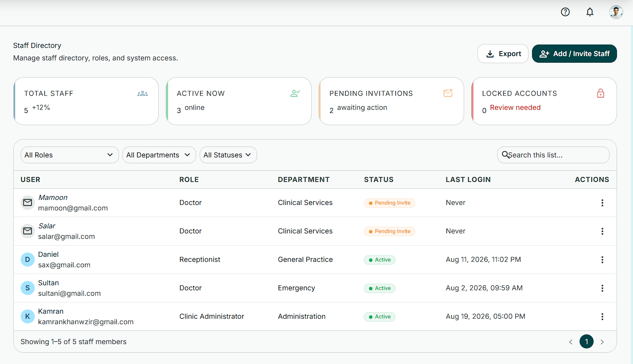
Task: Click the LAST LOGIN column header
Action: point(468,180)
